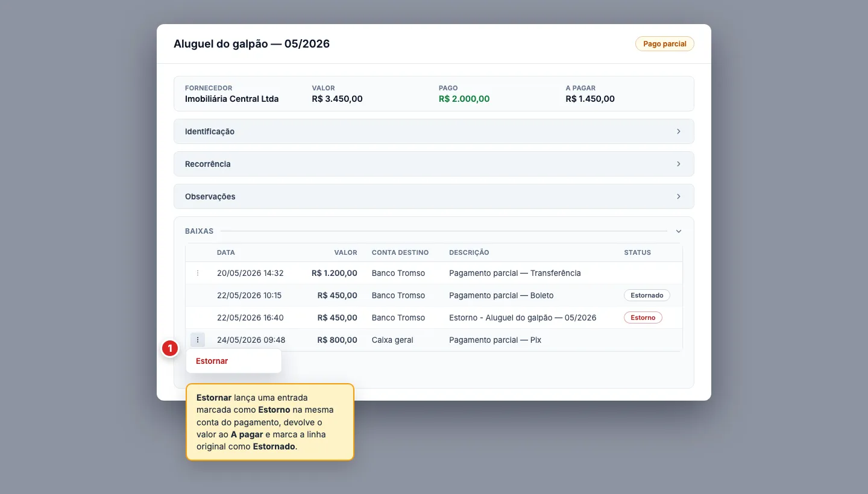Expand the Recorrência section
This screenshot has height=494, width=868.
434,164
